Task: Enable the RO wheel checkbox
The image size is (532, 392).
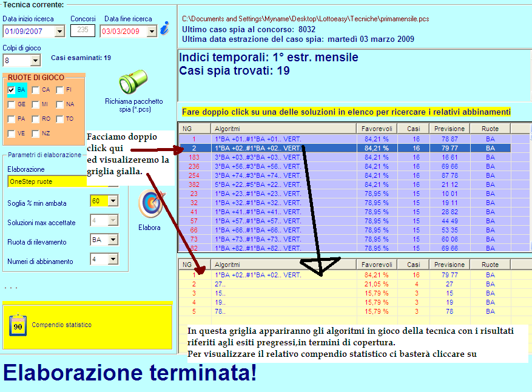Action: [x=36, y=119]
